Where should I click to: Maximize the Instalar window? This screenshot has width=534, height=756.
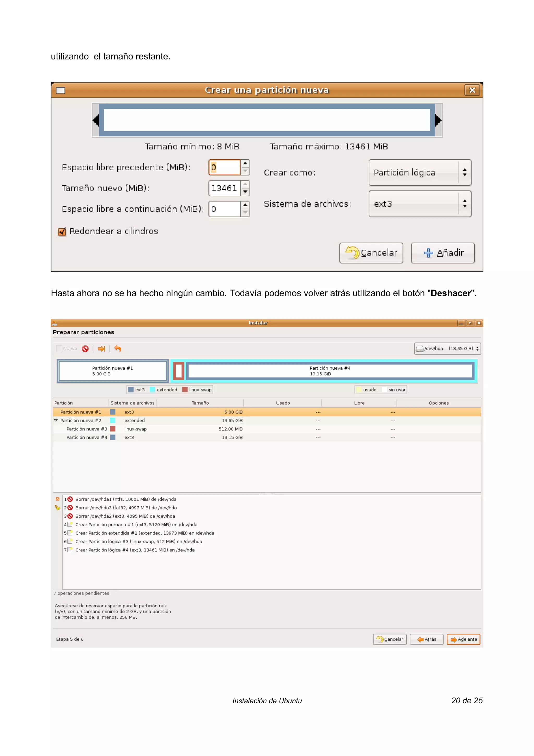(470, 323)
